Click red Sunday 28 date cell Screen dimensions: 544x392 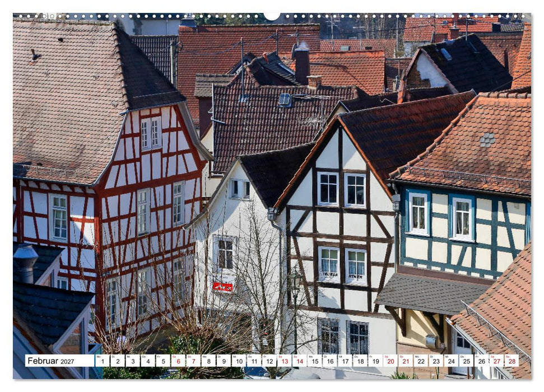coord(512,361)
